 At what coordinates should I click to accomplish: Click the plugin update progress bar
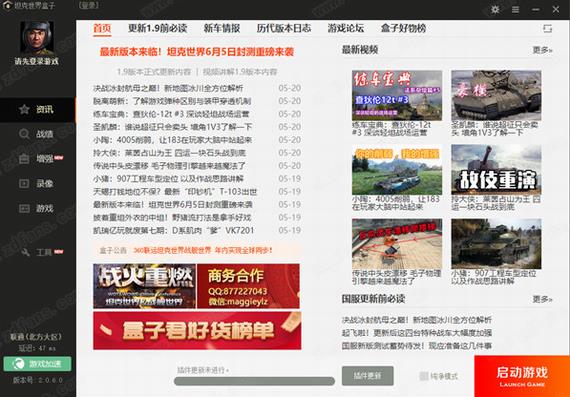pos(254,381)
